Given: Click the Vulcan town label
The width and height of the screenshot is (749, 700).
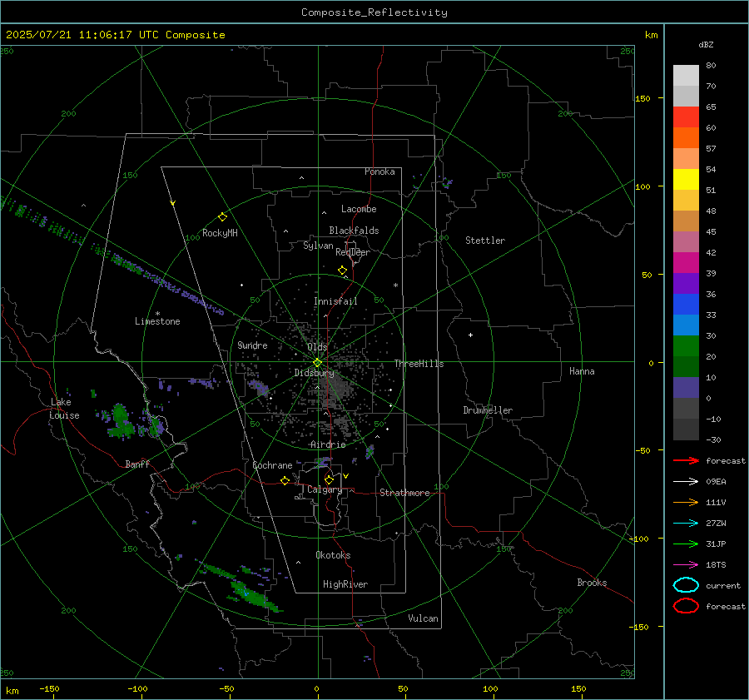Looking at the screenshot, I should 423,618.
